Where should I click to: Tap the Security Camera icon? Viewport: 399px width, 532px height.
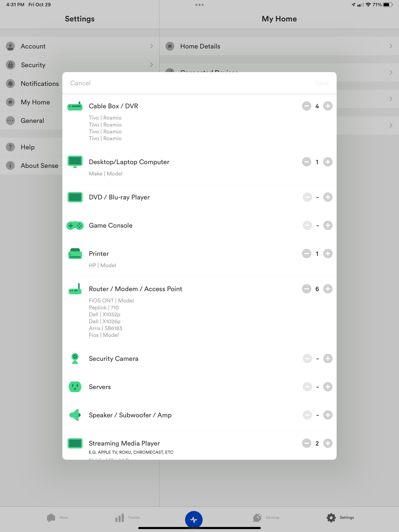pos(75,359)
